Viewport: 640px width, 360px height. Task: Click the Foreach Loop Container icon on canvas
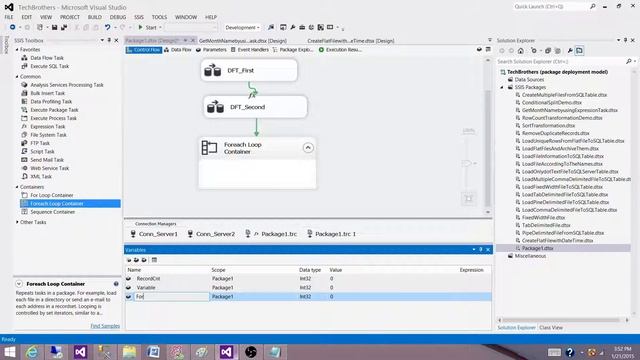coord(209,148)
